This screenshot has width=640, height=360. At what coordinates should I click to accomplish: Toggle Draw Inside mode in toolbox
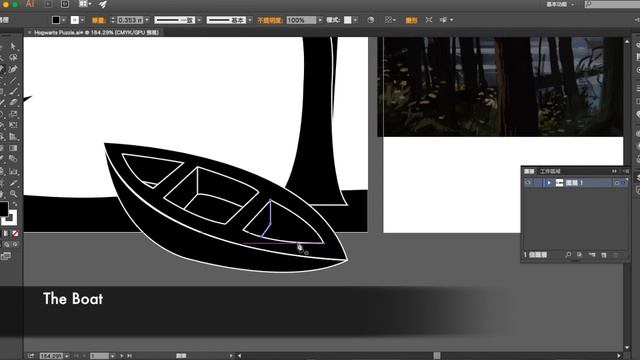click(x=16, y=244)
